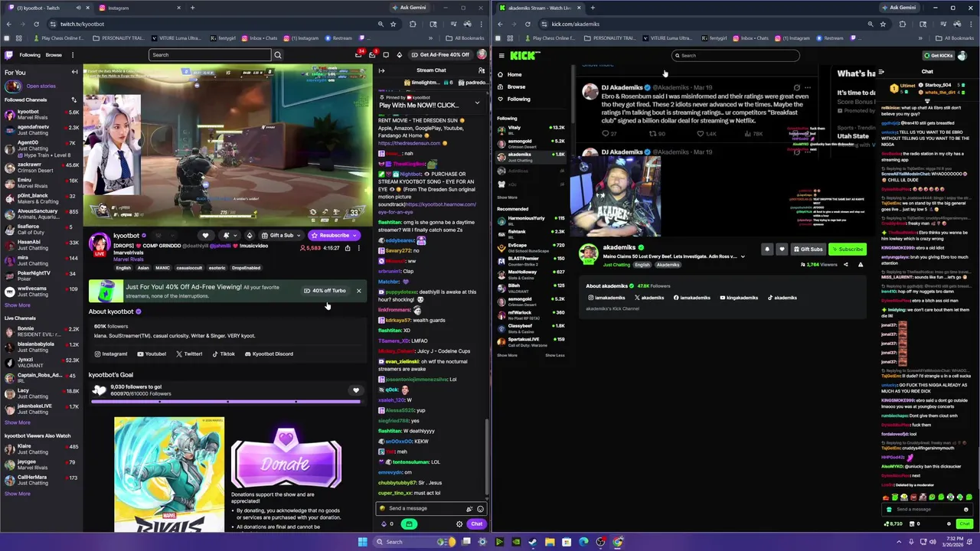Click the channel points icon below Twitch chat

coord(384,524)
